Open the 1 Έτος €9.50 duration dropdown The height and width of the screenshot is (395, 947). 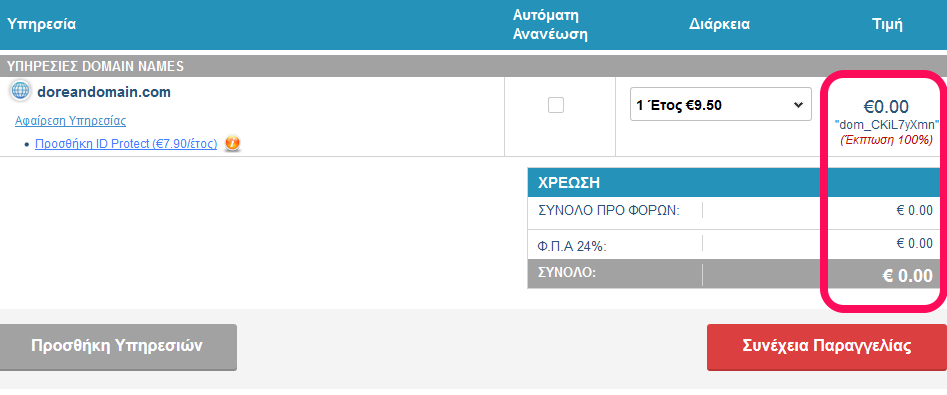(721, 104)
